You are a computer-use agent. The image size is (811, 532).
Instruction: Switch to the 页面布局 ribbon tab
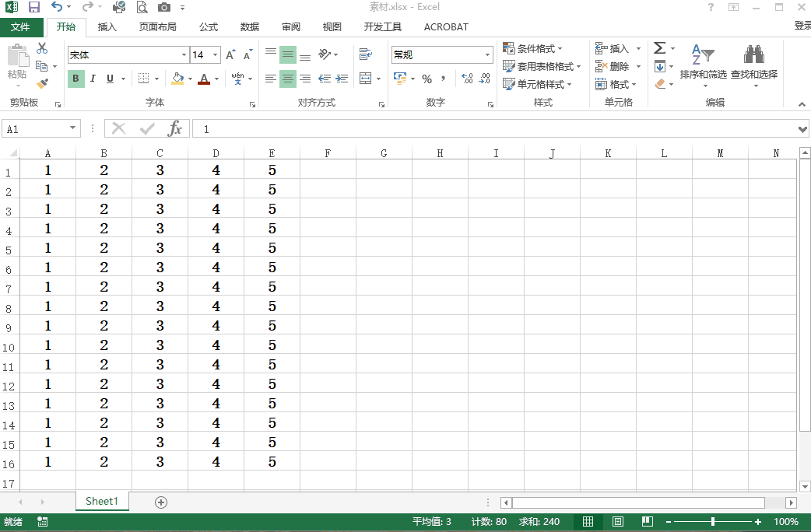coord(157,27)
